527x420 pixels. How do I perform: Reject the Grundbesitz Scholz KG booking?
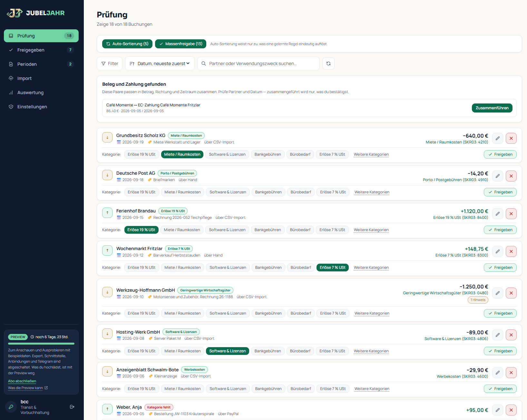point(511,138)
